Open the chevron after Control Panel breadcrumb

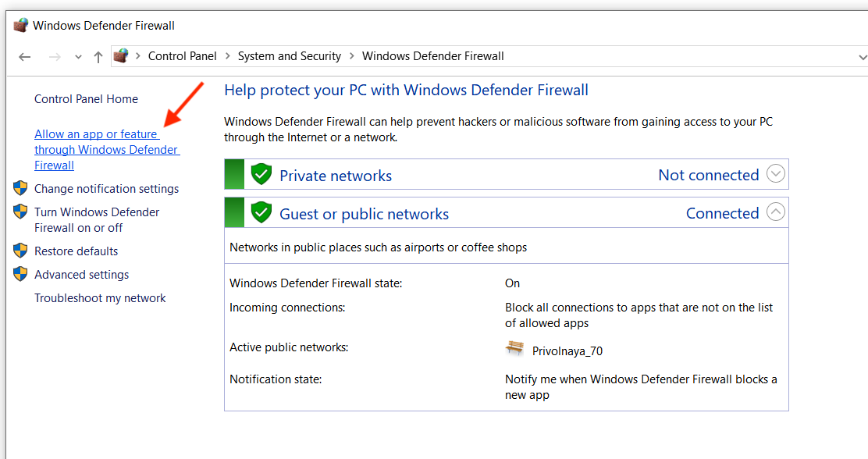[227, 56]
